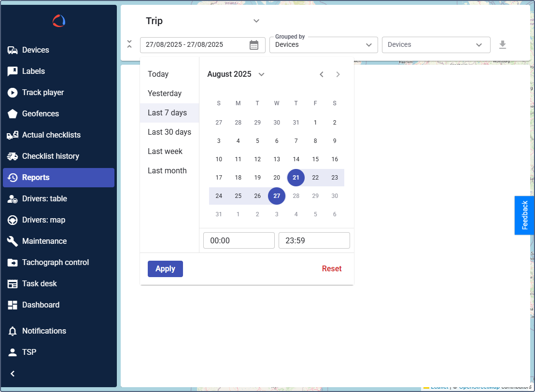Click the 00:00 start time field
Viewport: 535px width, 392px height.
click(x=239, y=240)
